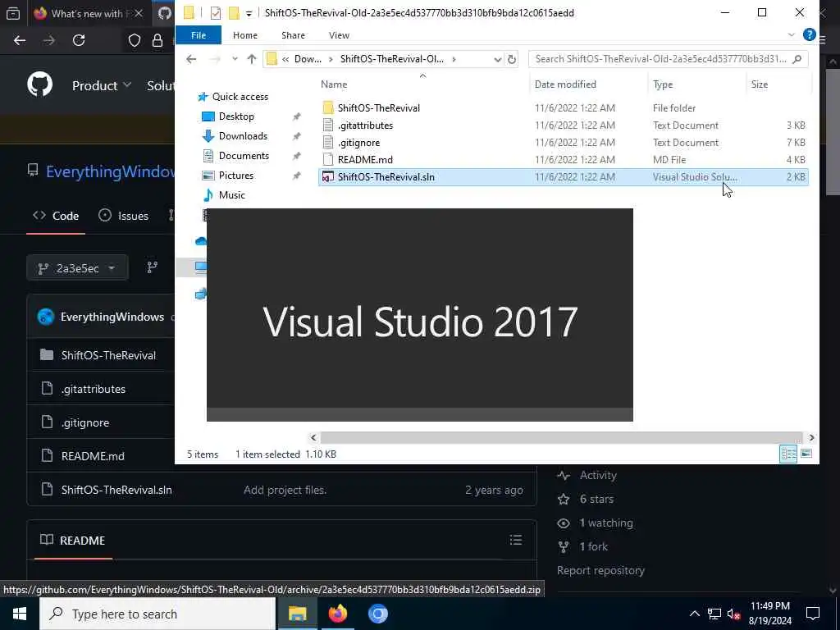Click the Properties icon in Explorer title bar
The height and width of the screenshot is (630, 840).
216,13
